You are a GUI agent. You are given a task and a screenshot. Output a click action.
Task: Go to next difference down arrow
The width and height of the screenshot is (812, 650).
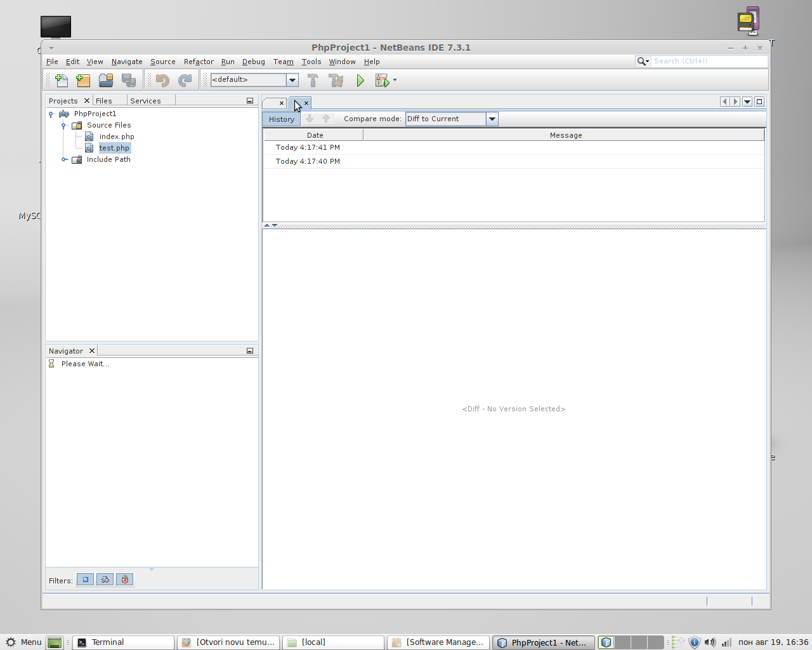(x=310, y=119)
